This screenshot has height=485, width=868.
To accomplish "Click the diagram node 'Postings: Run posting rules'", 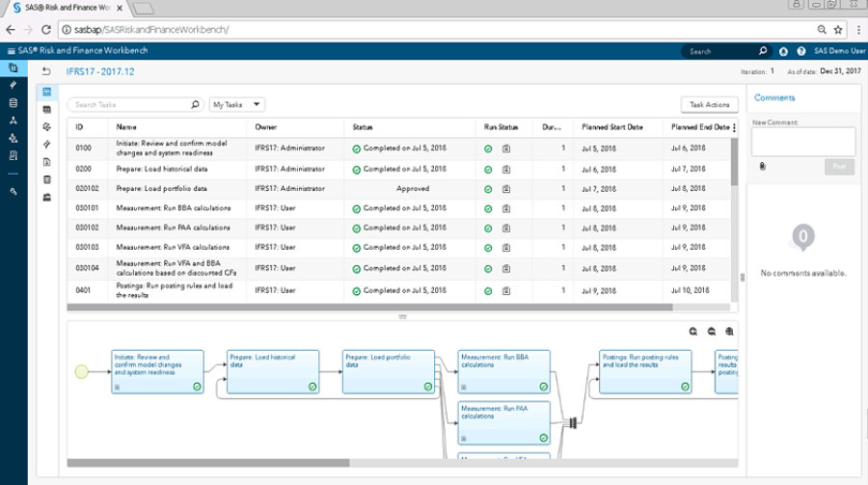I will 645,371.
